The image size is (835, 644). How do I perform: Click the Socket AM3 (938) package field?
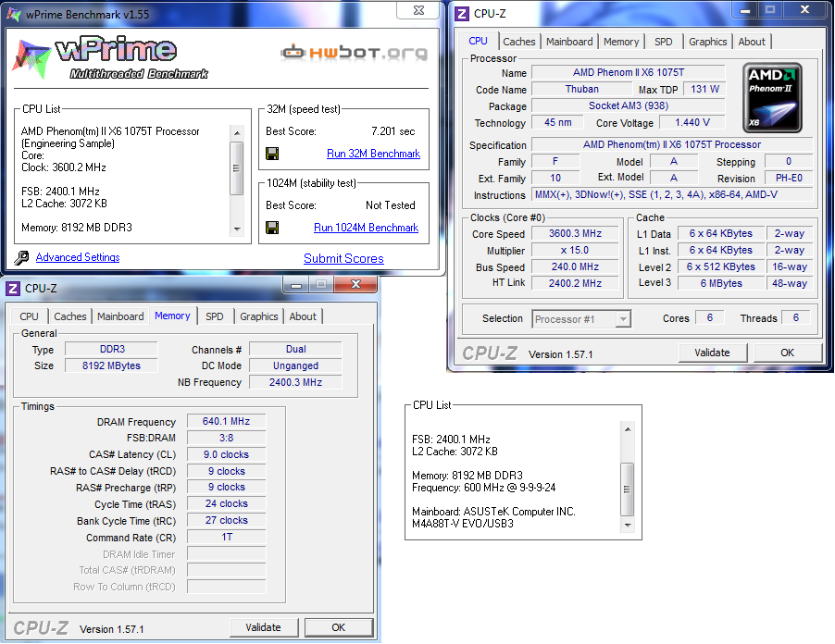(629, 105)
